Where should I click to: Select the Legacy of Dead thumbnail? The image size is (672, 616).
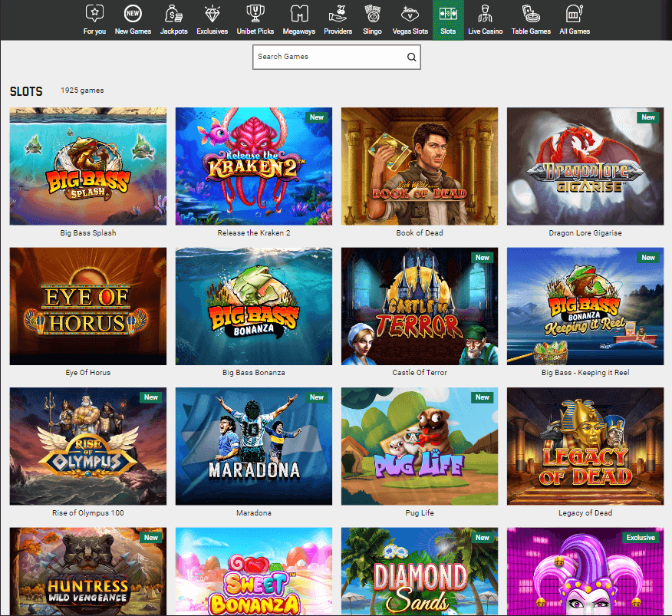585,446
